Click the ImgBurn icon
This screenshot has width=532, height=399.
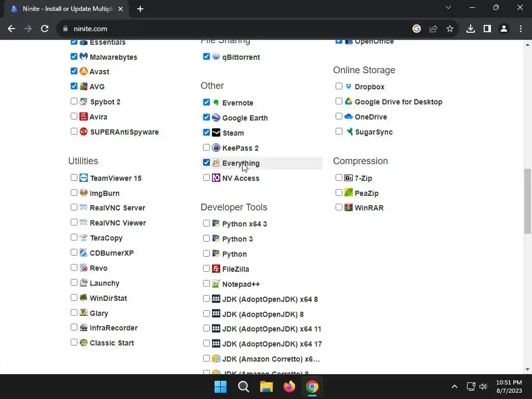pyautogui.click(x=84, y=193)
